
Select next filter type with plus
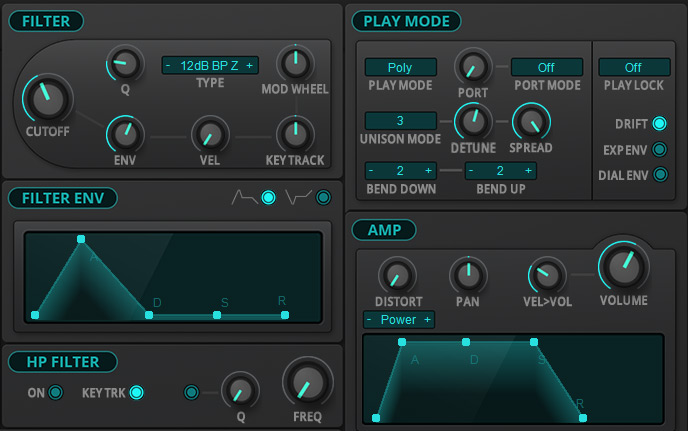249,65
